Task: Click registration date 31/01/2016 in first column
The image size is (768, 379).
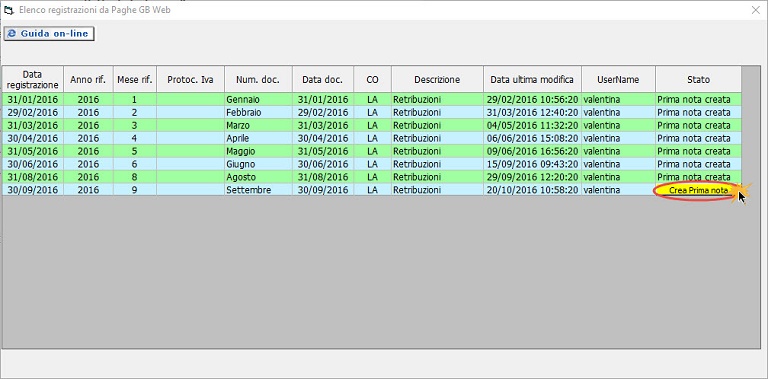Action: tap(33, 99)
